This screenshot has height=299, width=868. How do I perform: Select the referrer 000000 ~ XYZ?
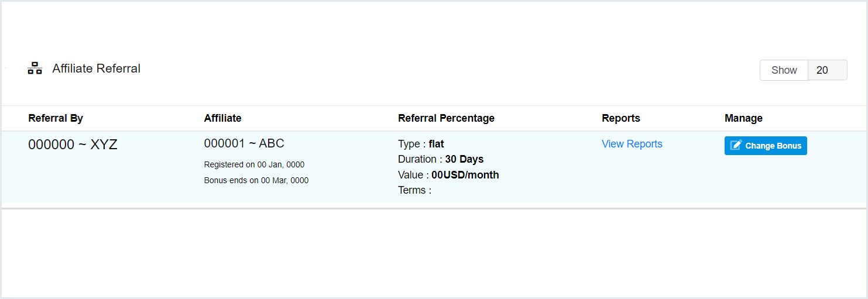click(73, 145)
